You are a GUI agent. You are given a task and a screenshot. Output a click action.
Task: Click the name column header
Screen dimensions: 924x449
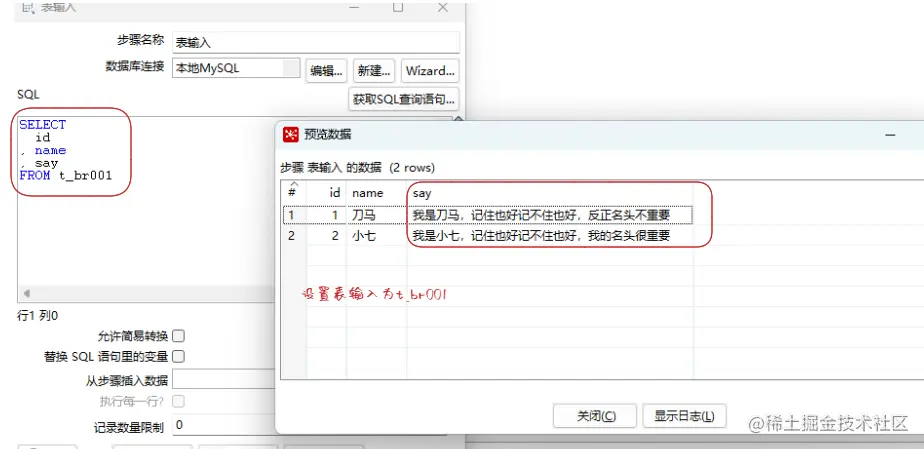click(x=377, y=193)
